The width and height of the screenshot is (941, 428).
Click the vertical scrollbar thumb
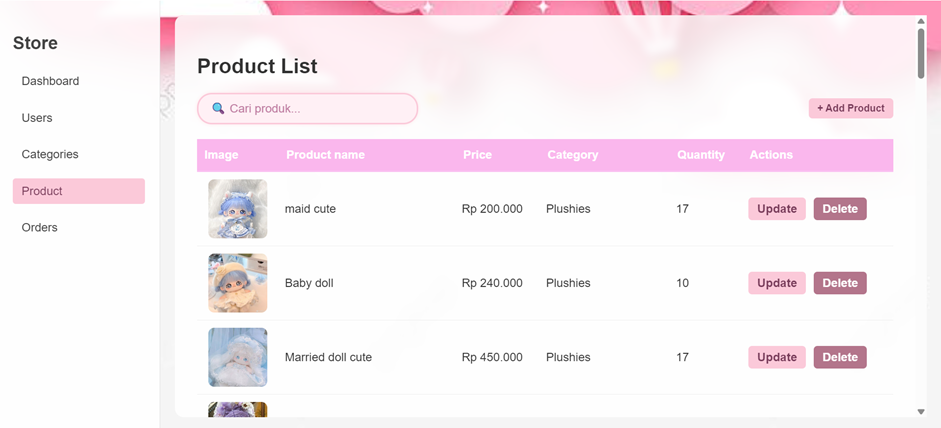click(921, 52)
